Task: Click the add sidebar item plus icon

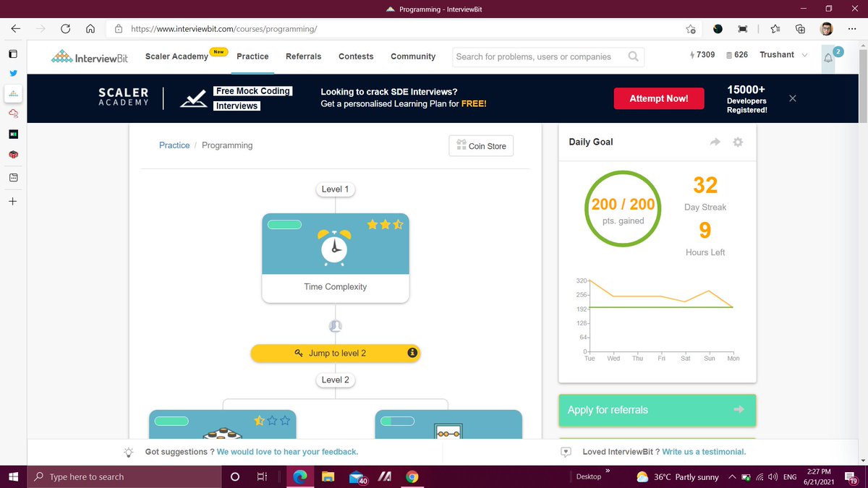Action: pos(12,201)
